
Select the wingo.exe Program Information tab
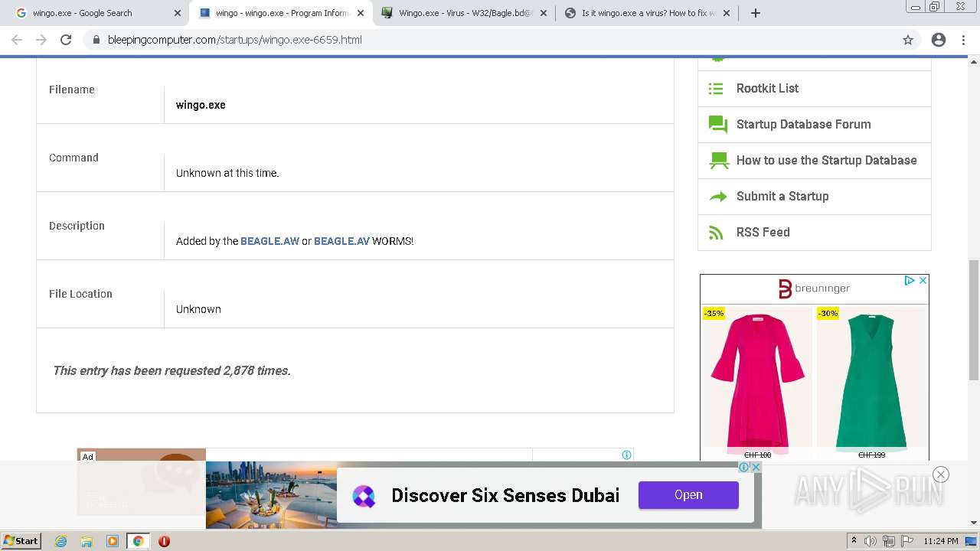click(281, 13)
